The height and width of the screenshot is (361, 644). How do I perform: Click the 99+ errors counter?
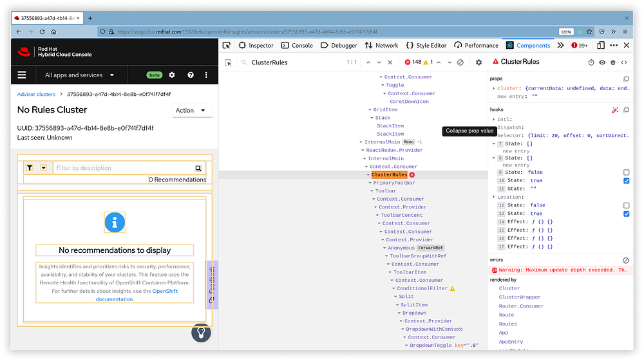(580, 45)
